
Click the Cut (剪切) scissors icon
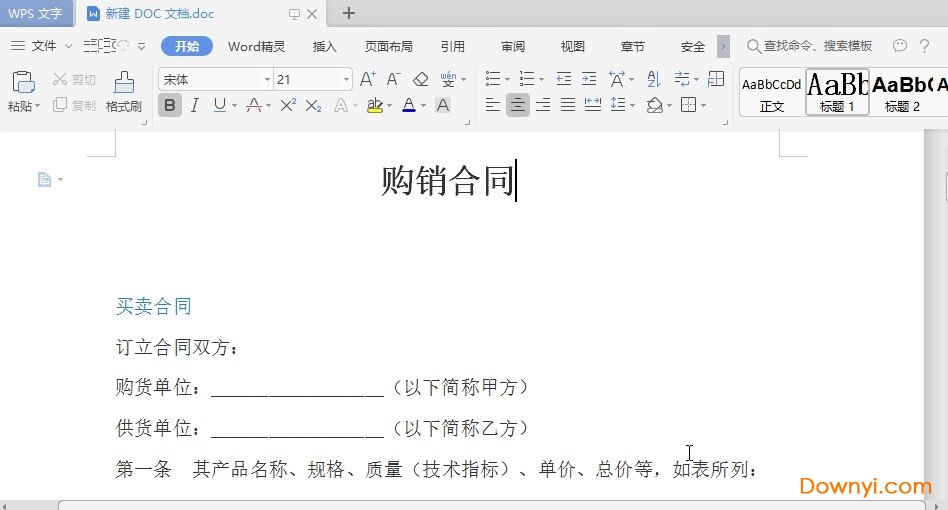pos(59,79)
